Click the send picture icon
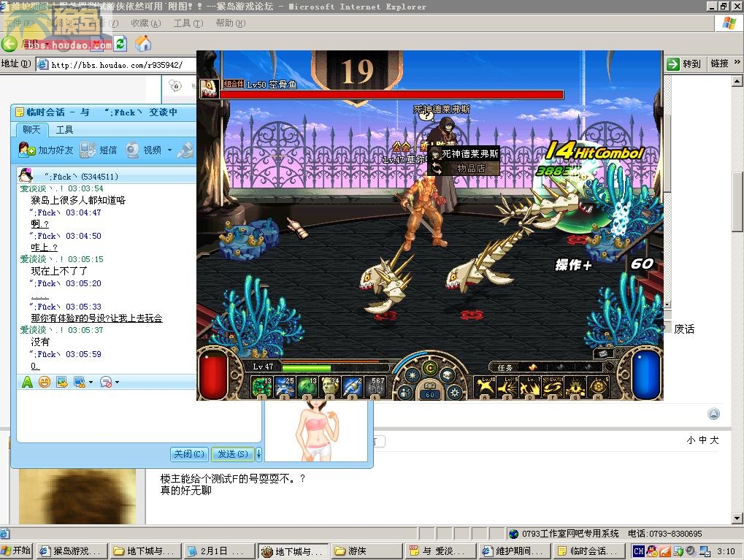744x560 pixels. coord(61,382)
